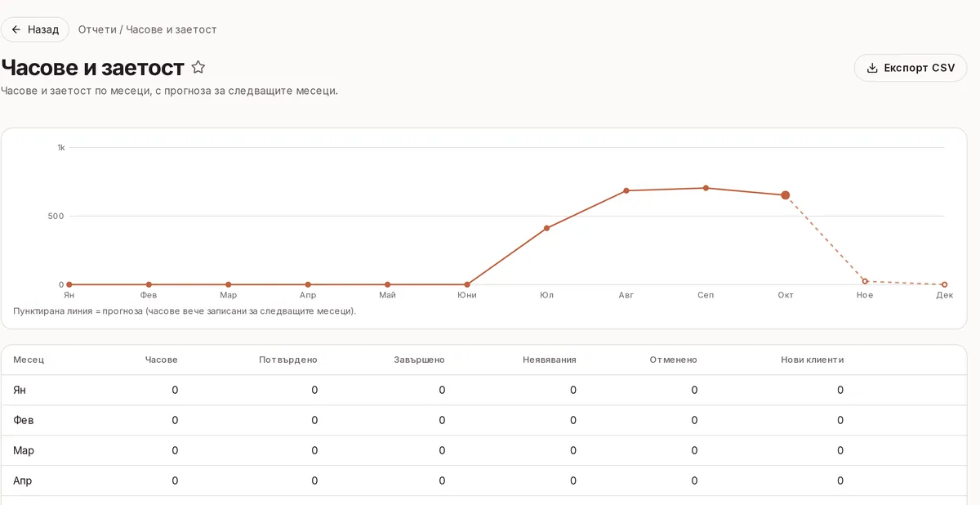This screenshot has height=505, width=980.
Task: Click the large Окт data point on the chart
Action: pos(786,195)
